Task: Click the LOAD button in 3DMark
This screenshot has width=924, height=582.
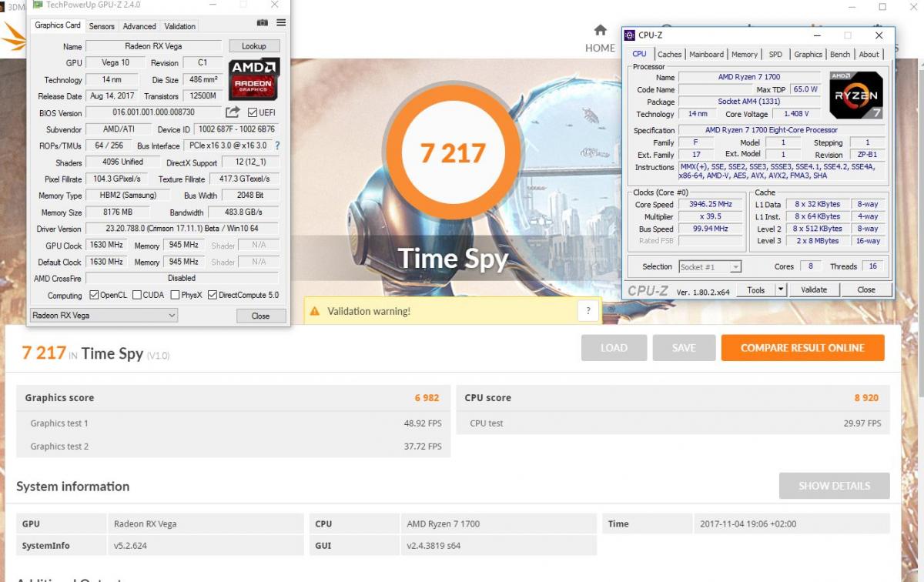Action: coord(614,348)
